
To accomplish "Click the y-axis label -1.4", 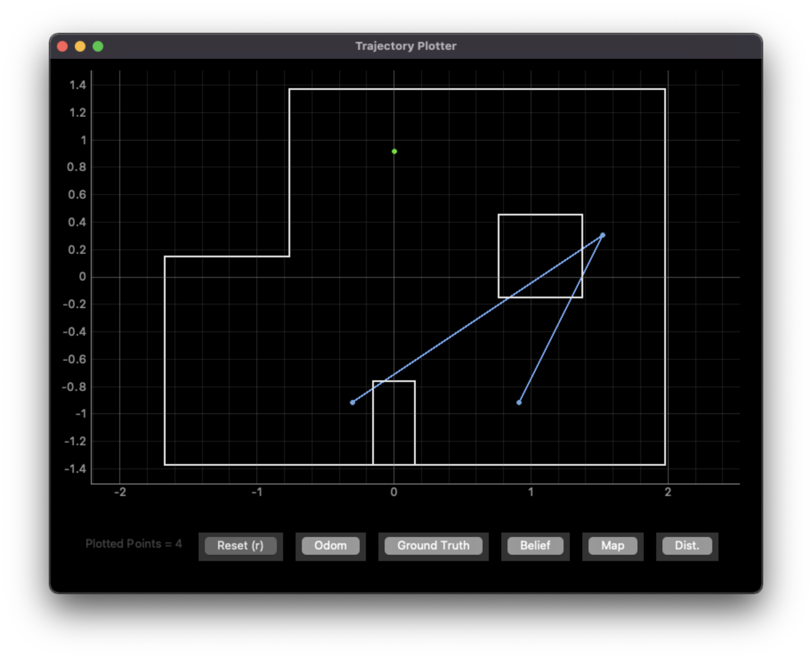I will pos(75,469).
